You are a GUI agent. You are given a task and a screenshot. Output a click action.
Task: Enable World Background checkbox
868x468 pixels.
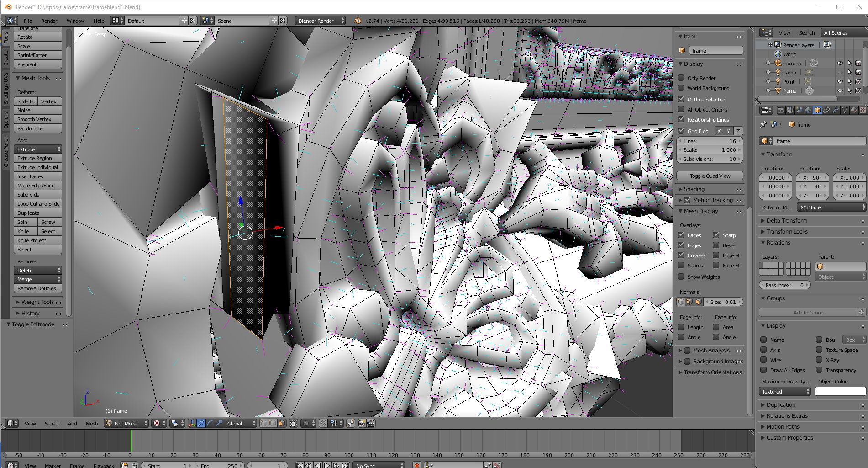(681, 88)
